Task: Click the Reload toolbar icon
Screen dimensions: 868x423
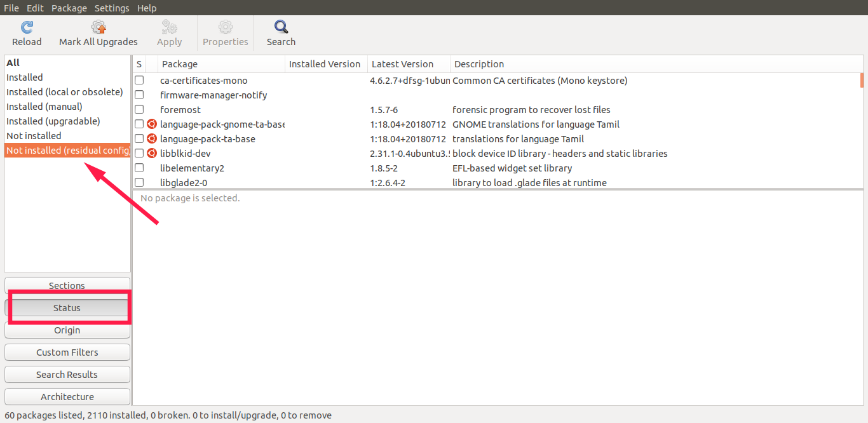Action: click(x=27, y=27)
